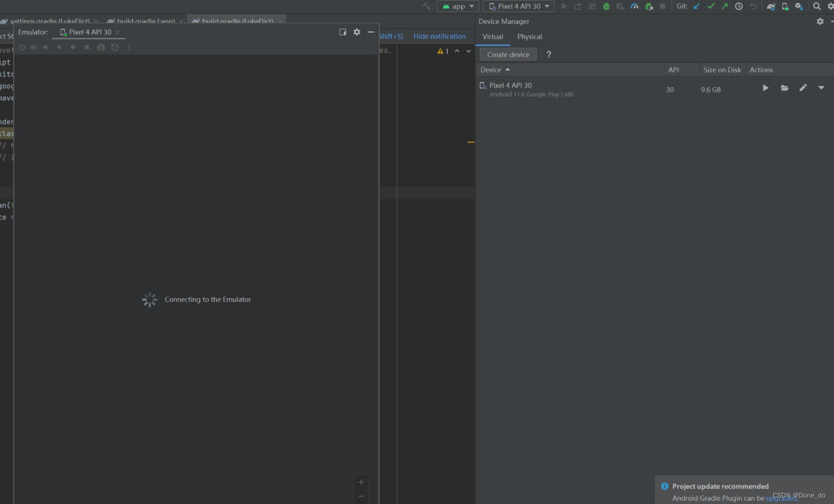Click the Project update recommended notification title
The width and height of the screenshot is (834, 504).
click(720, 486)
